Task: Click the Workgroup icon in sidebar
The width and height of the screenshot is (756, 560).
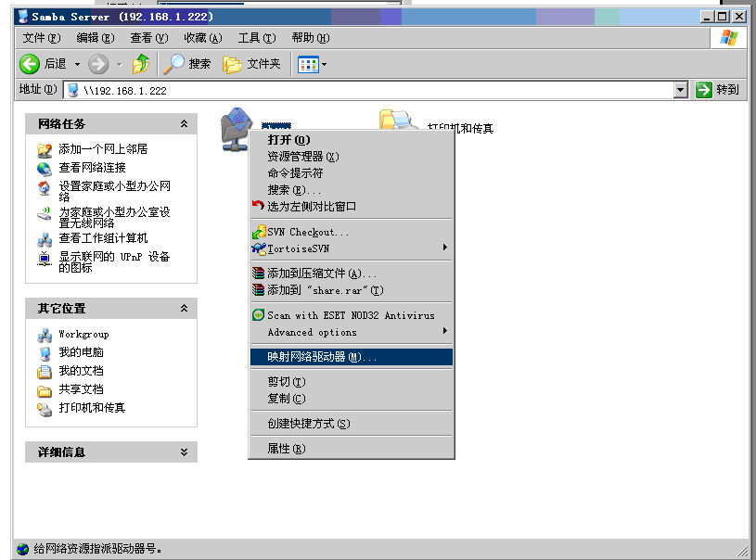Action: [45, 335]
